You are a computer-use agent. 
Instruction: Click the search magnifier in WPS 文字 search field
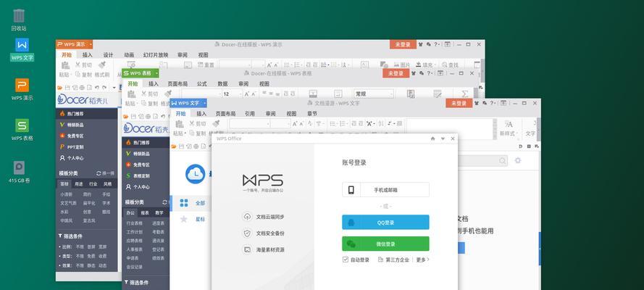(x=502, y=161)
